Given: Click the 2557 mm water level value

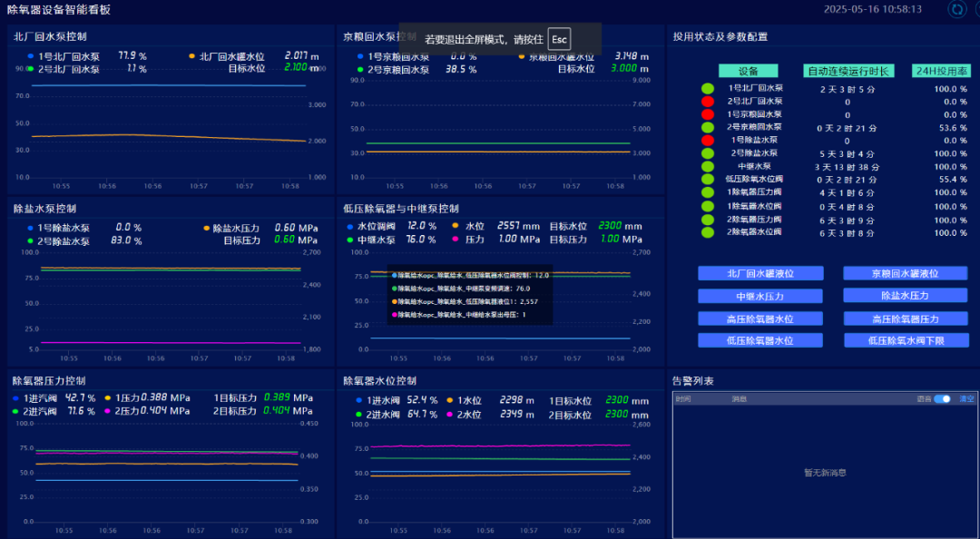Looking at the screenshot, I should coord(519,226).
